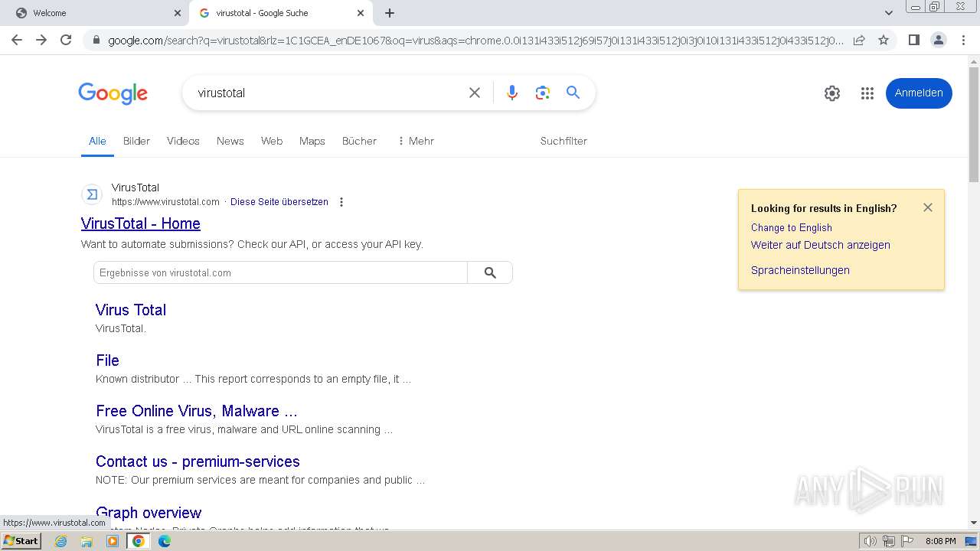Click the network tray icon
980x551 pixels.
[889, 541]
